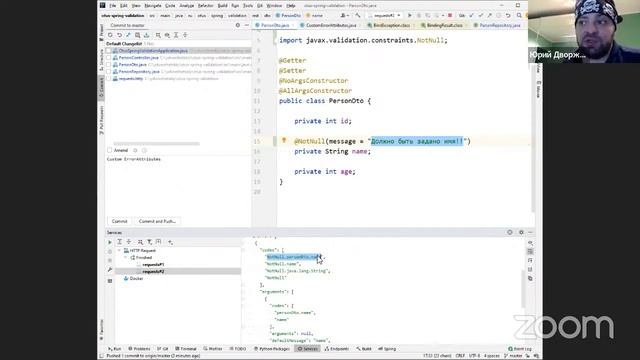Collapse the Finished node in Services

pos(126,258)
